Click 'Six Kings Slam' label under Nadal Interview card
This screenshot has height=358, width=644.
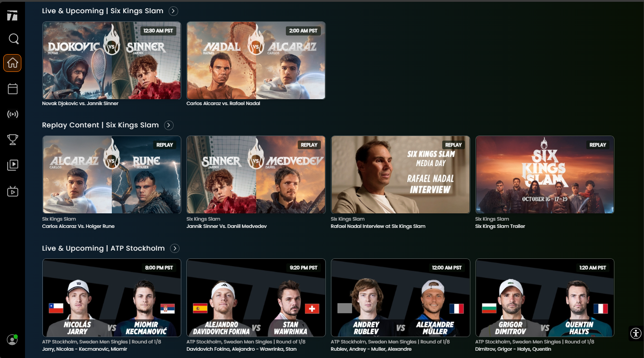pos(348,219)
